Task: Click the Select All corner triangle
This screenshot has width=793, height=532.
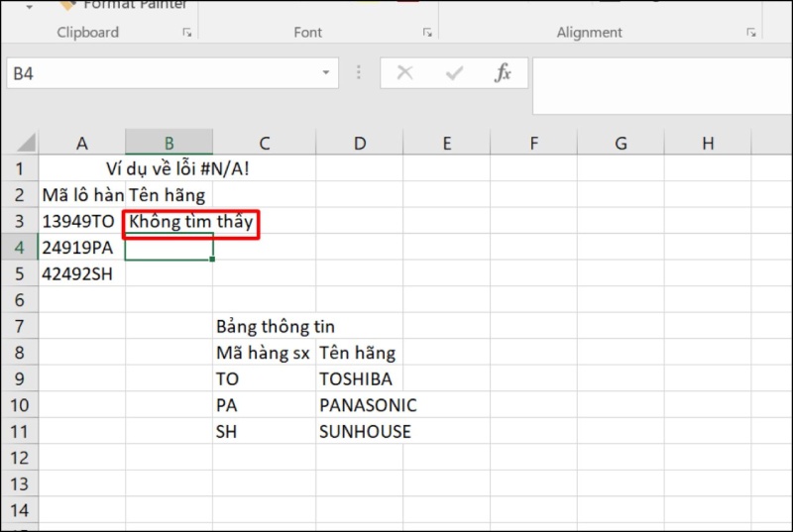Action: click(27, 143)
